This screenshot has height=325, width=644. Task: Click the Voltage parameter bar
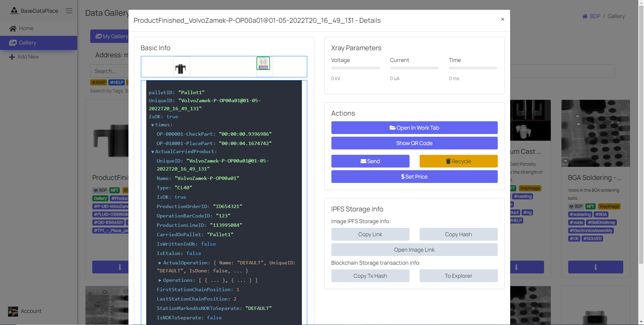355,68
